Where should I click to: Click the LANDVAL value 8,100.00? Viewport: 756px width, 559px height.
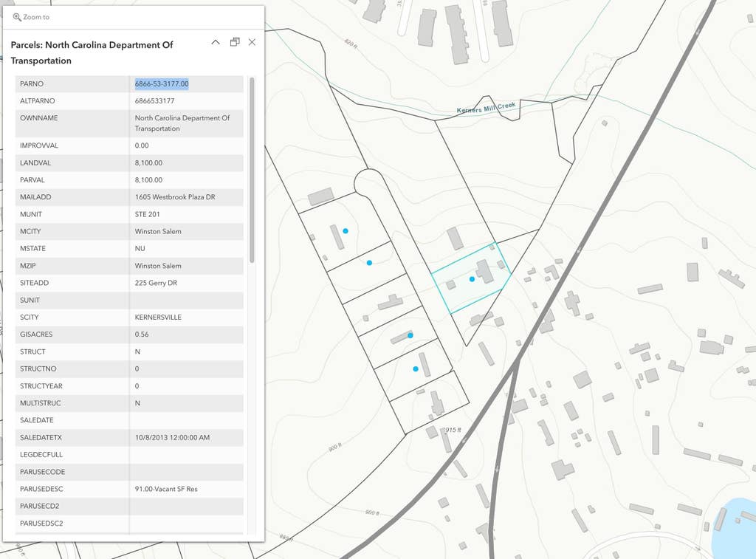[x=148, y=162]
